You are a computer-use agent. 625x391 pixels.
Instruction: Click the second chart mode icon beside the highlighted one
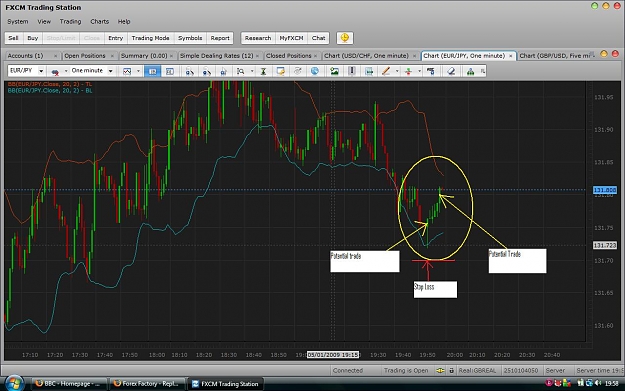(169, 71)
